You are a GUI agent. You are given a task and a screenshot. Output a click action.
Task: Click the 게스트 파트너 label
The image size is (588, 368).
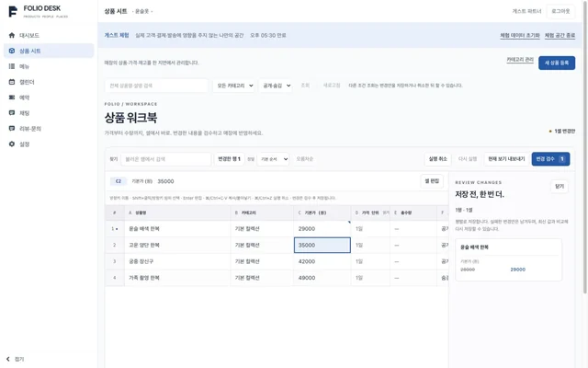(526, 11)
